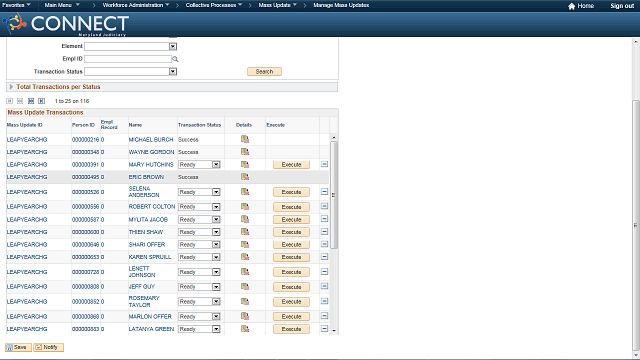The image size is (640, 360).
Task: Go to first page of transactions icon
Action: (9, 101)
